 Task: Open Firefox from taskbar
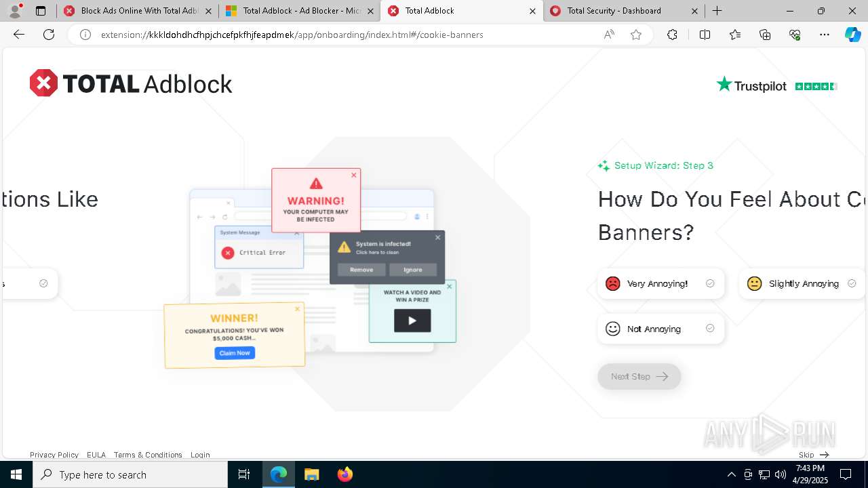coord(344,474)
